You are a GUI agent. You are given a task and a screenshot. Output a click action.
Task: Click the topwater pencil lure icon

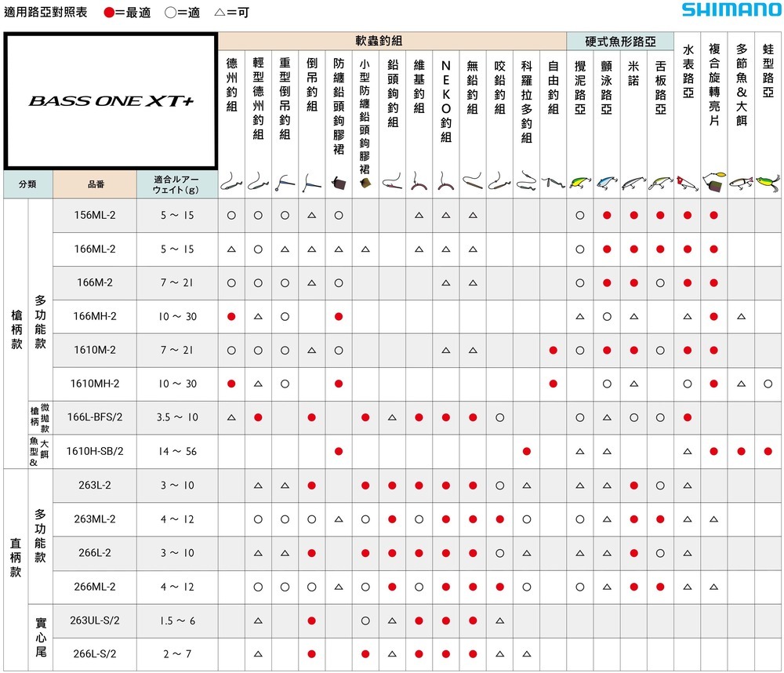687,183
